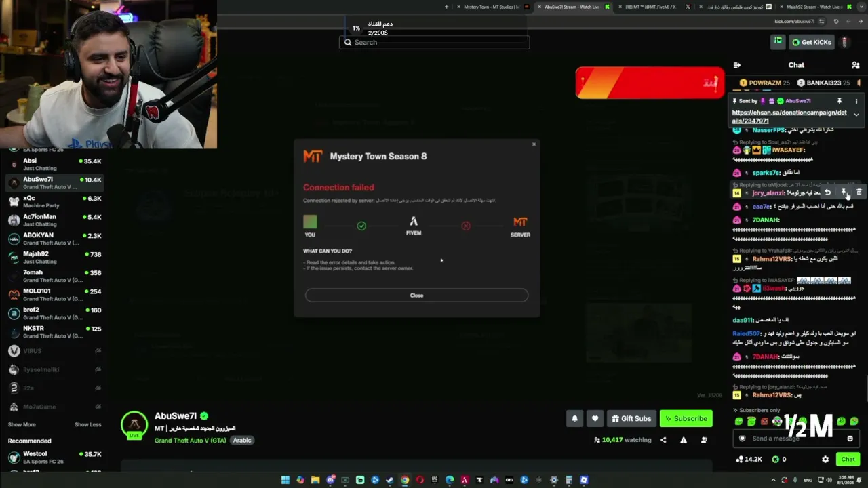Open Ac7ionMan channel in sidebar
Viewport: 868px width, 488px height.
[54, 220]
